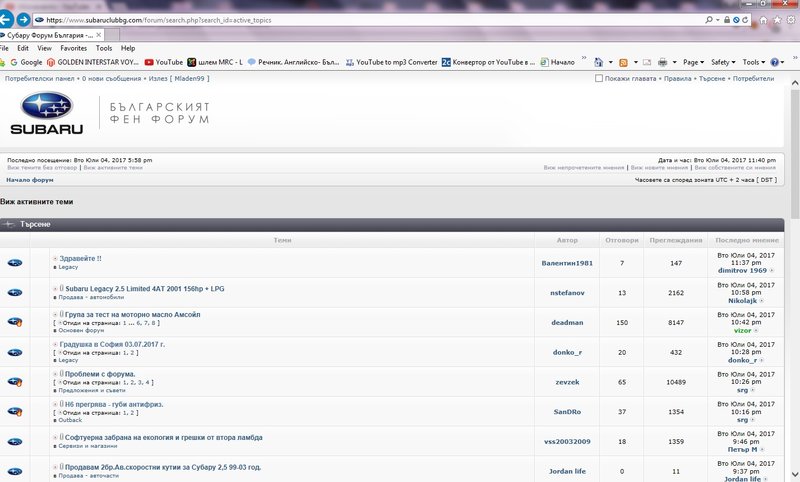Image resolution: width=800 pixels, height=482 pixels.
Task: Open the Edit menu
Action: (23, 48)
